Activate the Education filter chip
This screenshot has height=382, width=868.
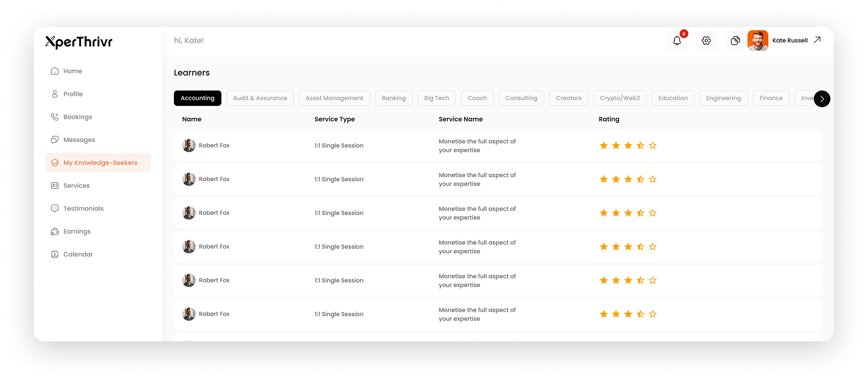pos(673,98)
